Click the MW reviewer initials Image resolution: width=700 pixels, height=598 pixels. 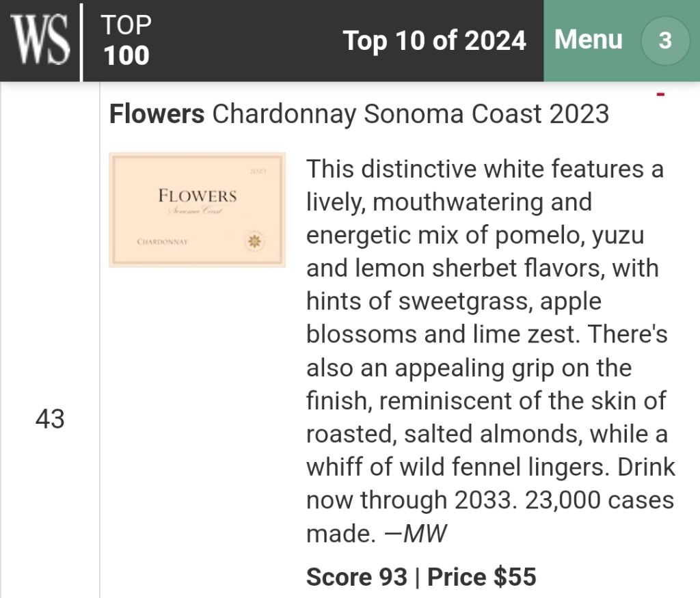pyautogui.click(x=425, y=534)
